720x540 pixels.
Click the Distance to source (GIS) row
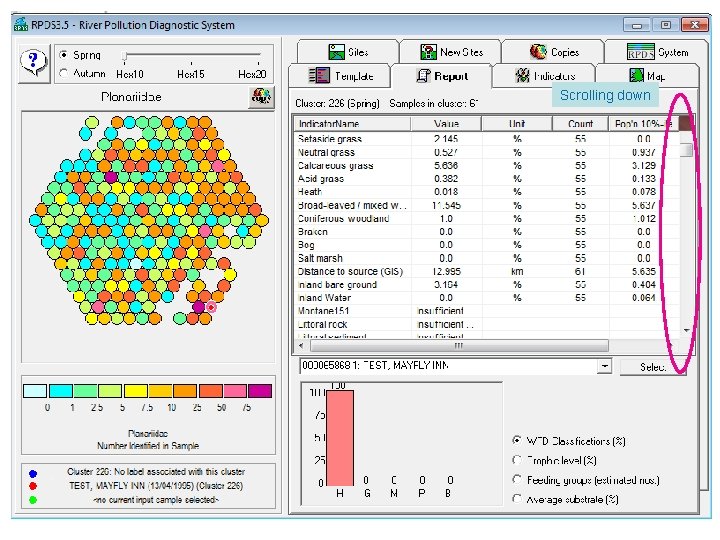point(487,271)
